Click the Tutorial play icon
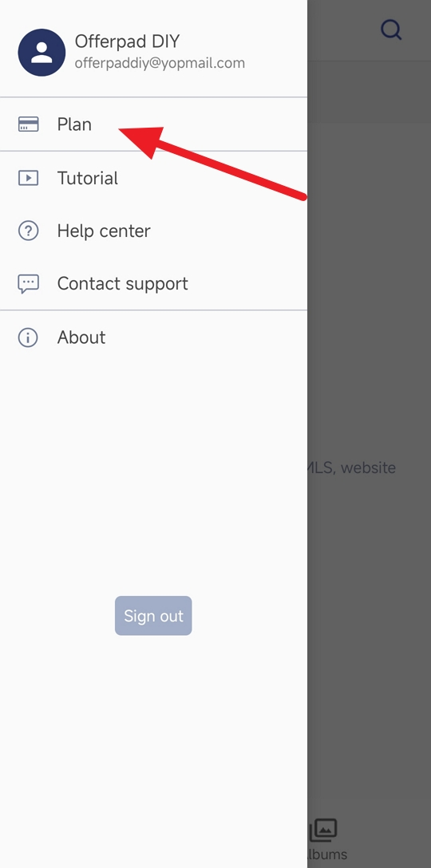Image resolution: width=431 pixels, height=868 pixels. click(x=28, y=178)
